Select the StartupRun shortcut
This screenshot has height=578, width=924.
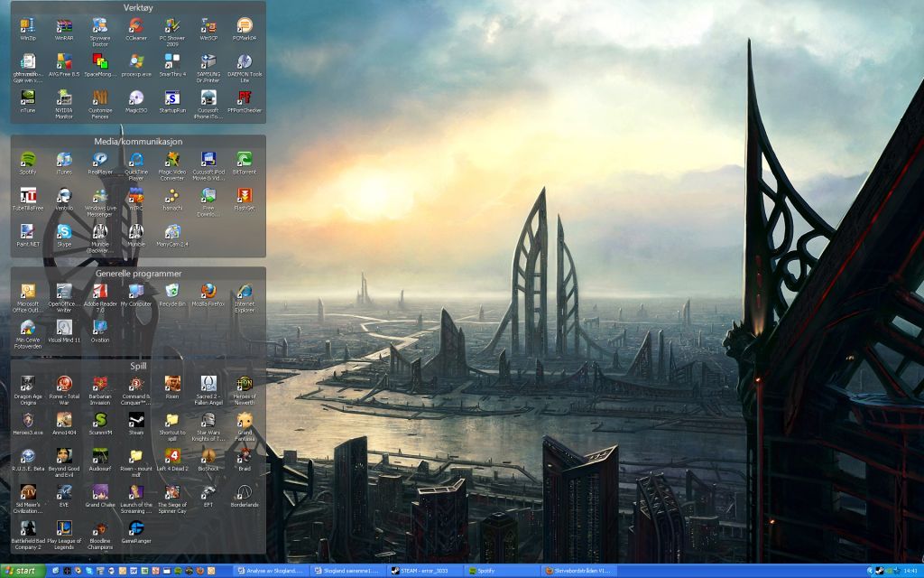(172, 101)
